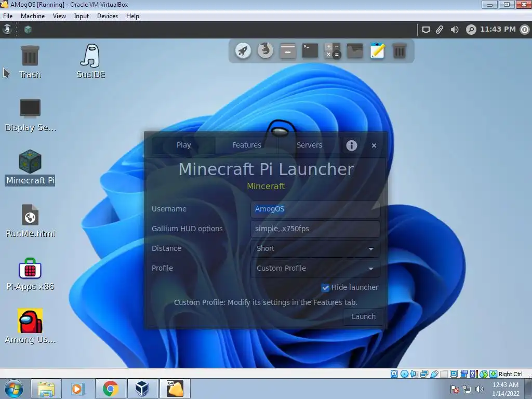Viewport: 532px width, 399px height.
Task: Click the VirtualBox recording status indicator
Action: click(x=463, y=374)
